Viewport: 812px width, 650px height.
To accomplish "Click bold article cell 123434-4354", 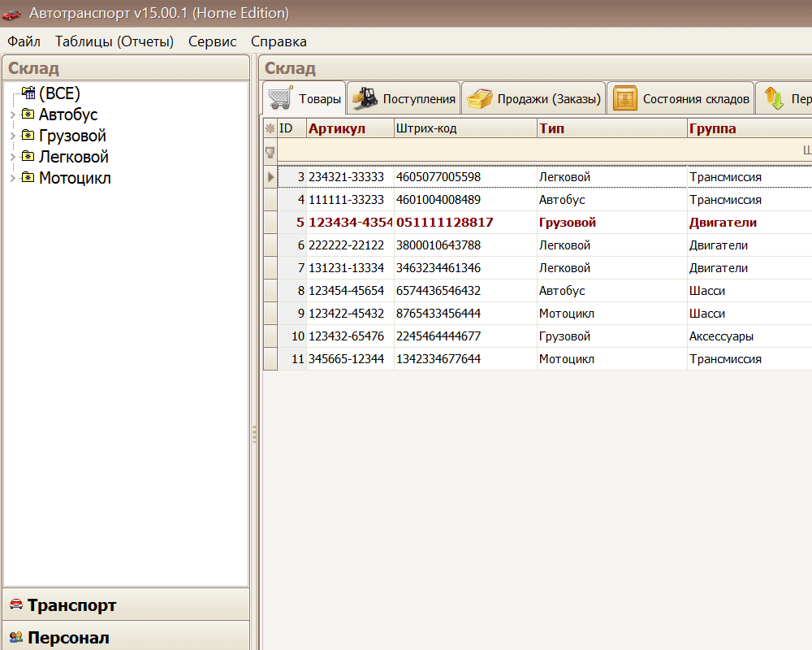I will pyautogui.click(x=350, y=223).
